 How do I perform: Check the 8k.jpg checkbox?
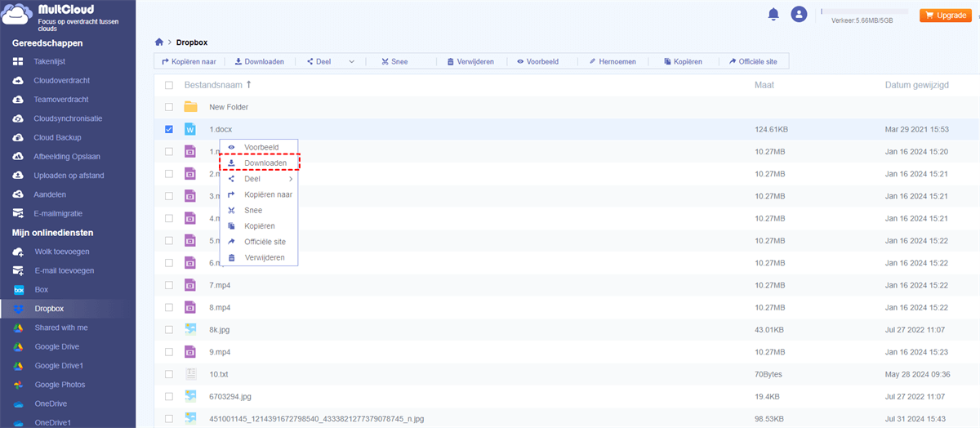169,329
